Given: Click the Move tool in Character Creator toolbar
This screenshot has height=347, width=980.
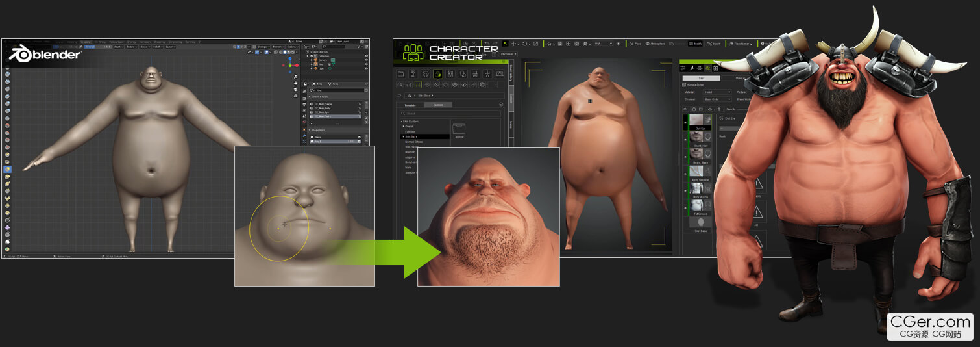Looking at the screenshot, I should click(x=514, y=44).
